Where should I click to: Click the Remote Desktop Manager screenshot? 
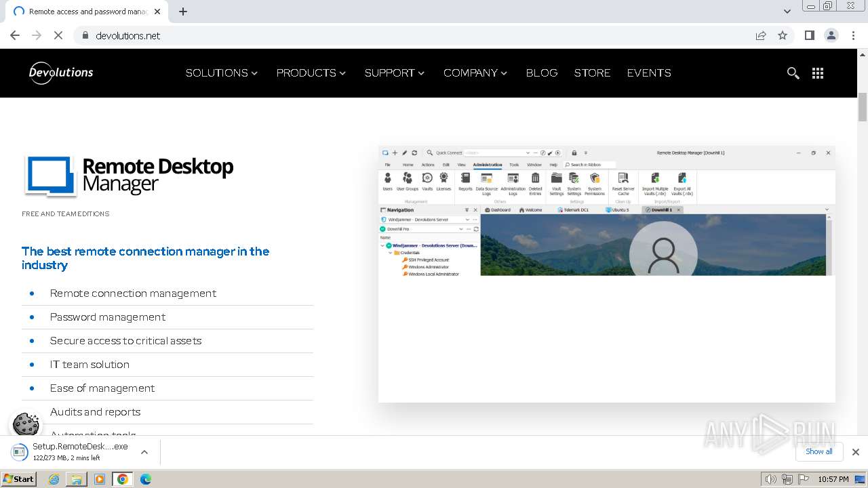[607, 274]
